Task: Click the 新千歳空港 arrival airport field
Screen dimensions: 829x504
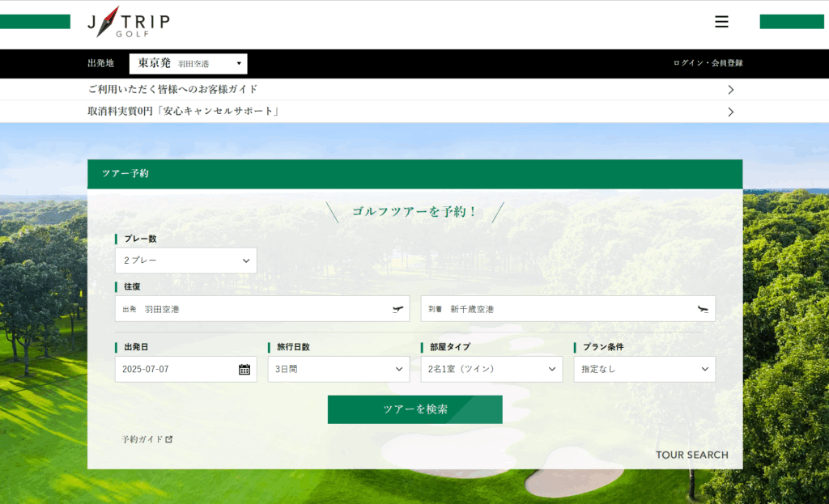Action: (559, 309)
